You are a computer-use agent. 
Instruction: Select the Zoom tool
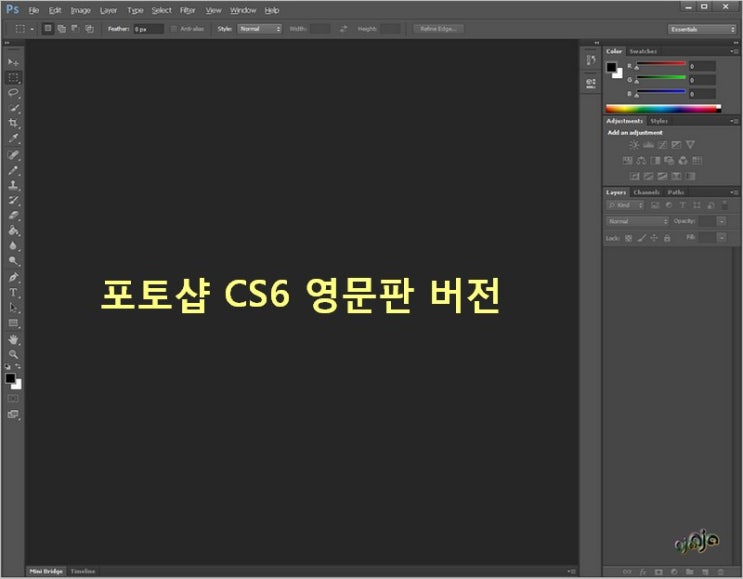[x=13, y=354]
